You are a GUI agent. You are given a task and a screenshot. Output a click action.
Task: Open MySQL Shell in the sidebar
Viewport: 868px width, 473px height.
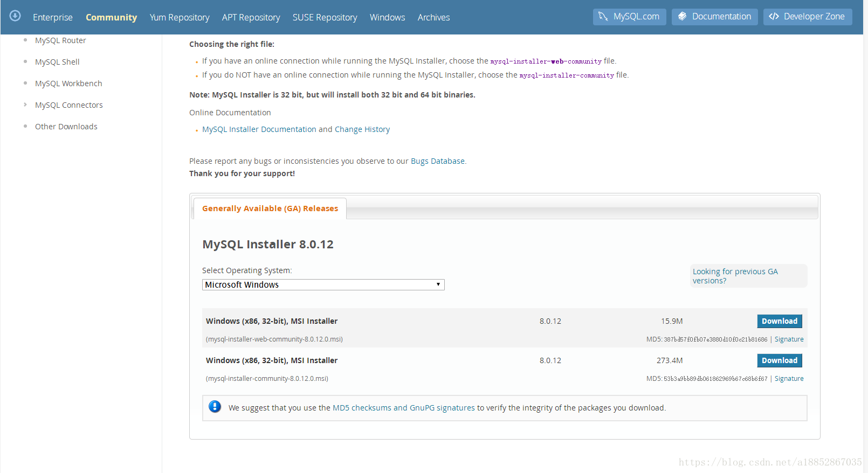pyautogui.click(x=57, y=62)
